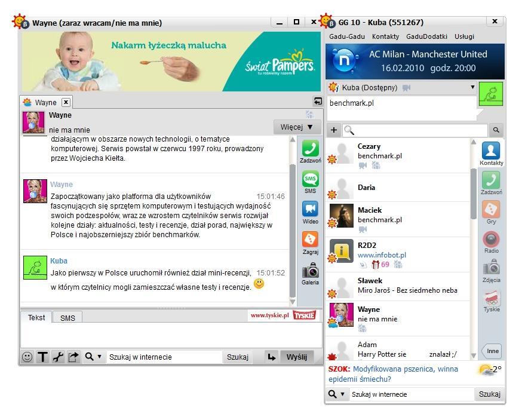Open the Zagraj game icon in chat
This screenshot has height=420, width=525.
click(310, 240)
